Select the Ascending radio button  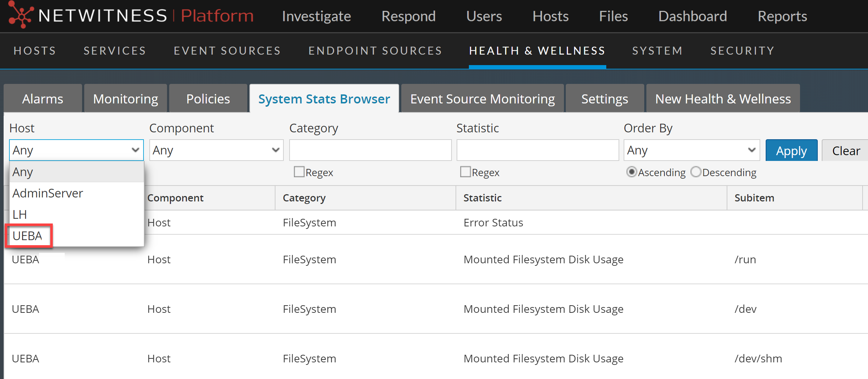[631, 172]
